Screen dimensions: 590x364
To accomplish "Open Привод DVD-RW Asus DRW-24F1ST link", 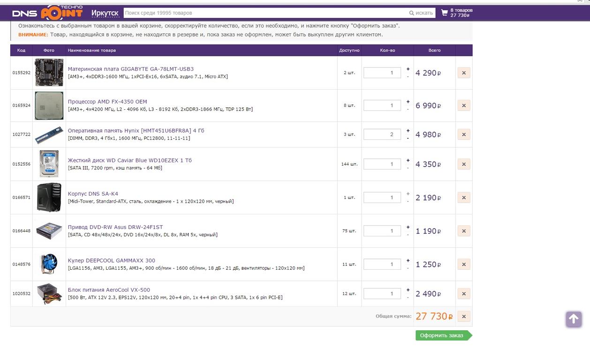I will (x=115, y=227).
